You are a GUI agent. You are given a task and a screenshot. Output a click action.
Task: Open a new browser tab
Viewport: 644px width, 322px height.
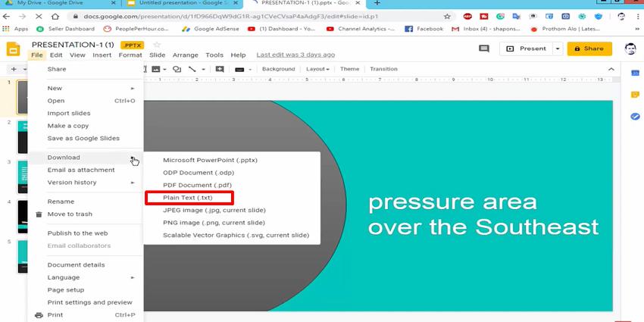[x=377, y=3]
